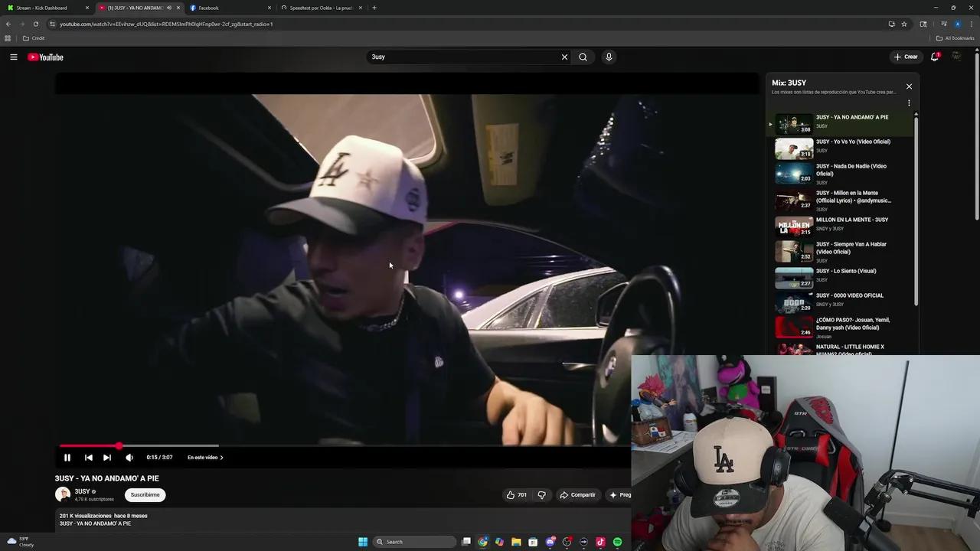The height and width of the screenshot is (551, 980).
Task: Open the YouTube guide hamburger menu
Action: [x=14, y=57]
